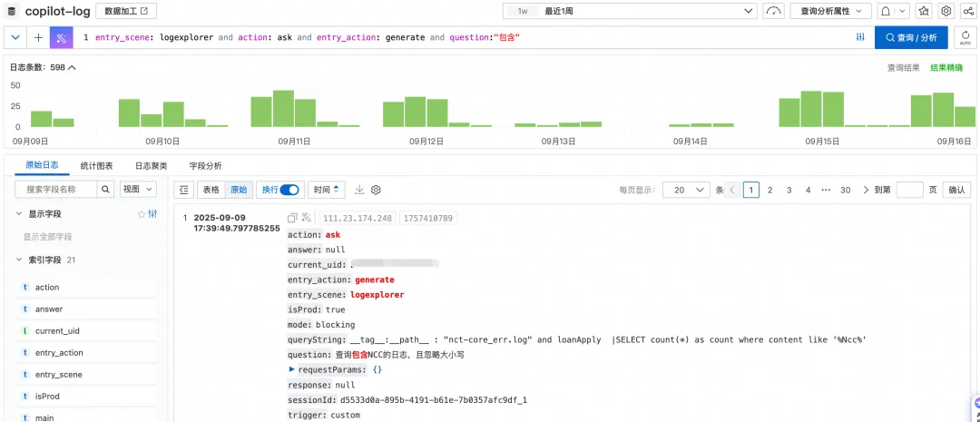Collapse the 索引字段 section
The width and height of the screenshot is (980, 422).
click(x=19, y=260)
